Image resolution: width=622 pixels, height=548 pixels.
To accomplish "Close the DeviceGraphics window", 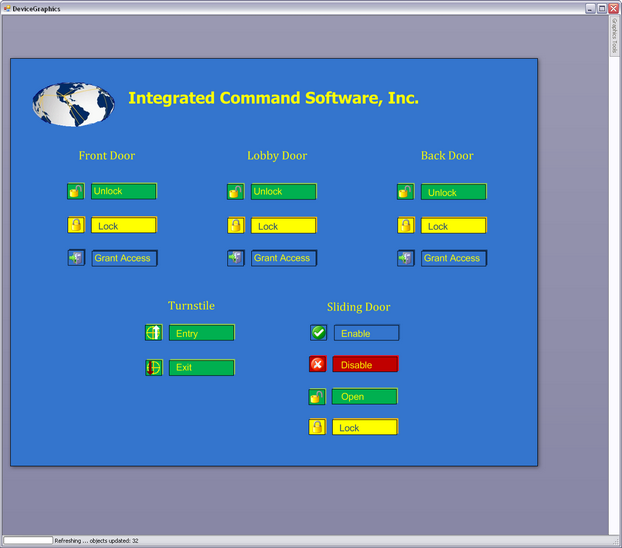I will pos(613,8).
